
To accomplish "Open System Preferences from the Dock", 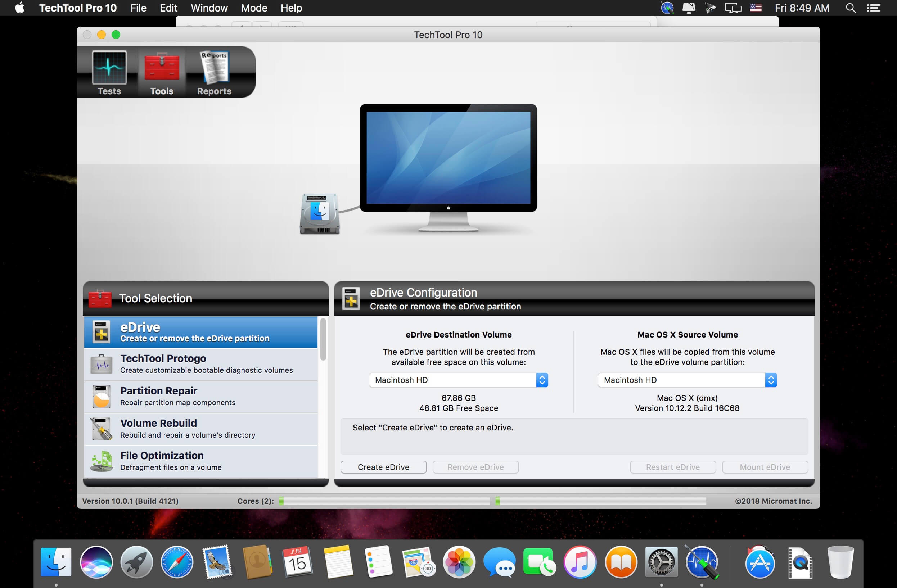I will click(x=661, y=562).
